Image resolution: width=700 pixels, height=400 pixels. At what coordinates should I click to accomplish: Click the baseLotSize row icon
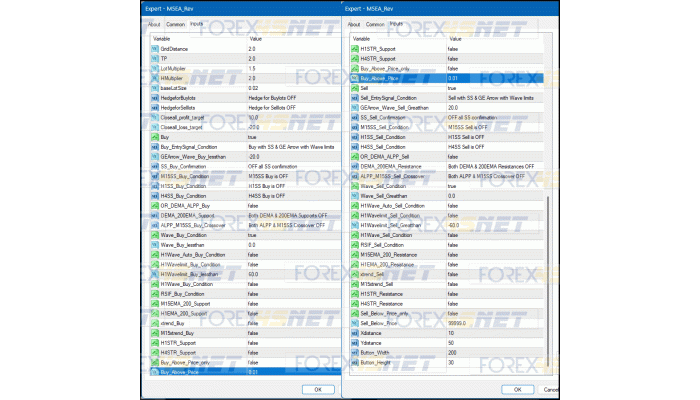pyautogui.click(x=154, y=88)
